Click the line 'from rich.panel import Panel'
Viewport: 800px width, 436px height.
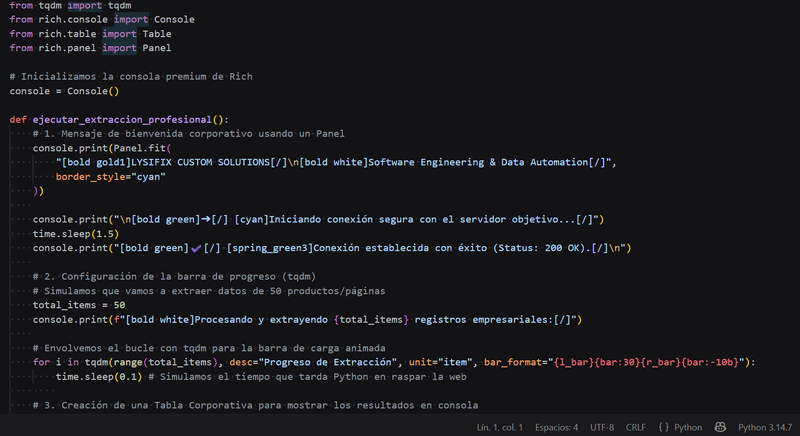90,48
